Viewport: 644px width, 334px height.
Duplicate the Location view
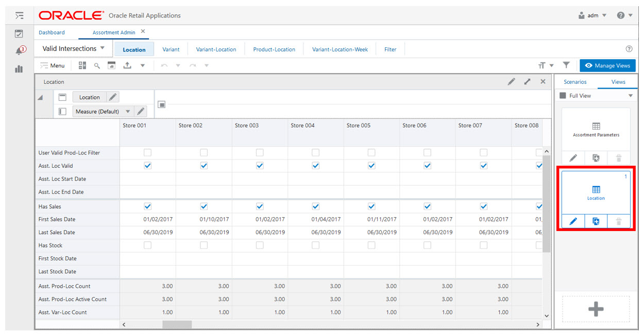point(596,221)
